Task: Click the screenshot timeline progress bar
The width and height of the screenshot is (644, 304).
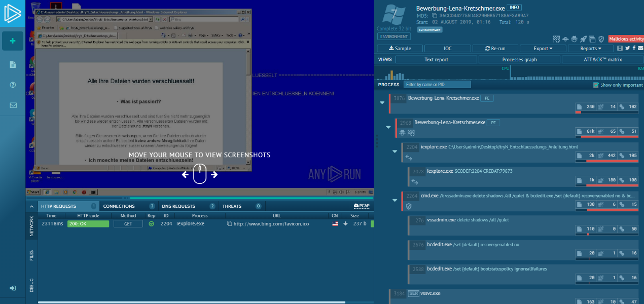Action: 200,198
